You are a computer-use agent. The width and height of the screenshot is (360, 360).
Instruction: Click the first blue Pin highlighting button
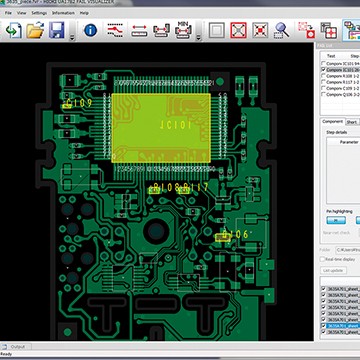pos(336,220)
